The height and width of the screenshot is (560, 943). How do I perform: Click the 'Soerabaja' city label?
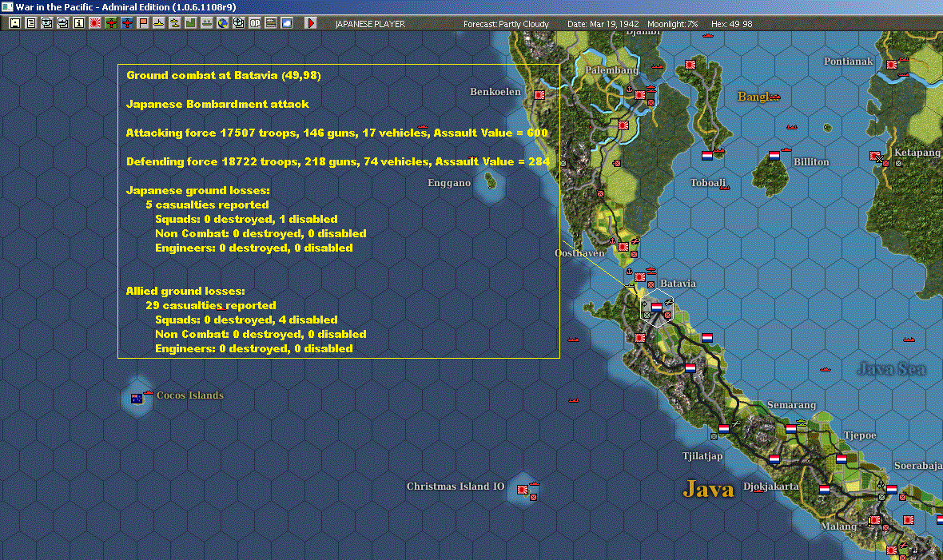tap(918, 466)
